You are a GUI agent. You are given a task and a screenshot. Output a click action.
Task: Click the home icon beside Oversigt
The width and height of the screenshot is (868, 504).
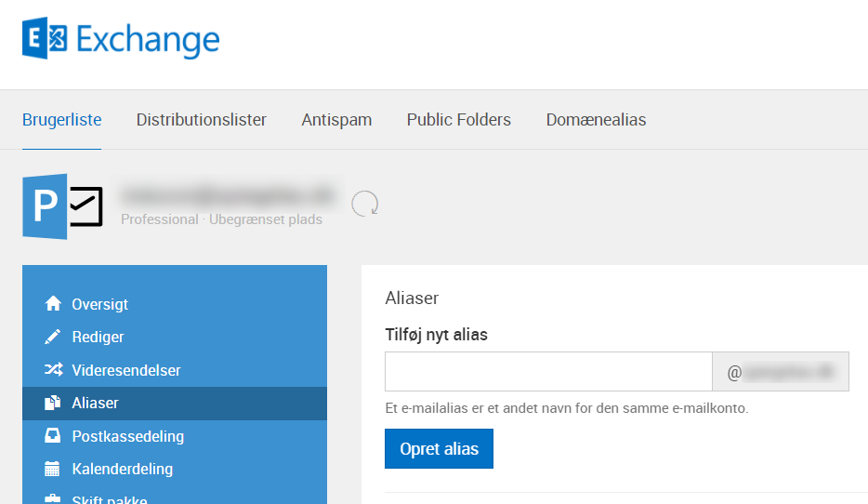[53, 303]
